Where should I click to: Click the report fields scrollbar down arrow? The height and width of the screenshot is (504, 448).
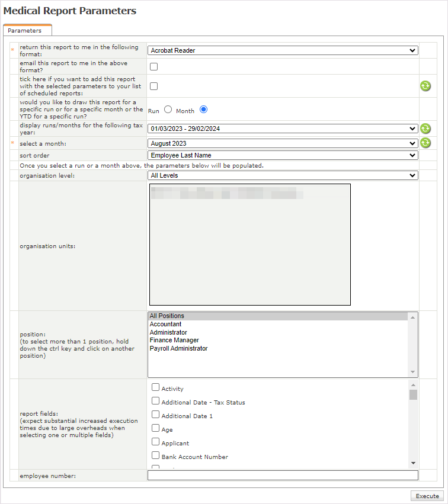click(x=413, y=463)
